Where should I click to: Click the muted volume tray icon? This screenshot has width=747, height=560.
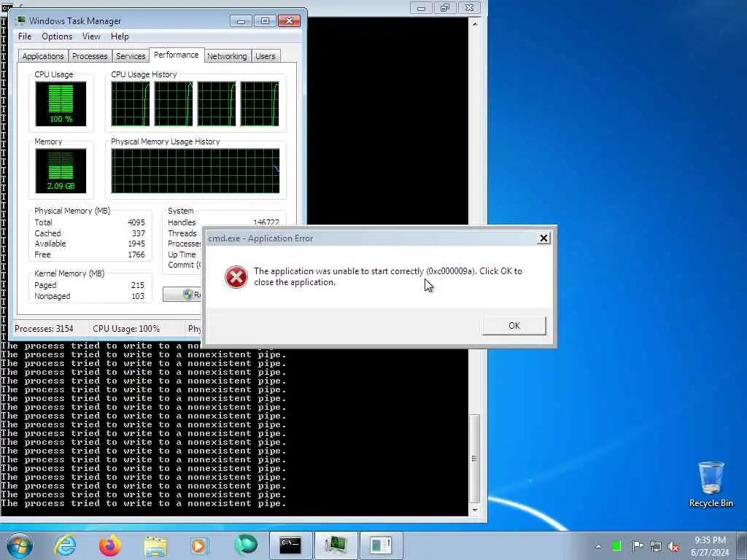point(673,546)
